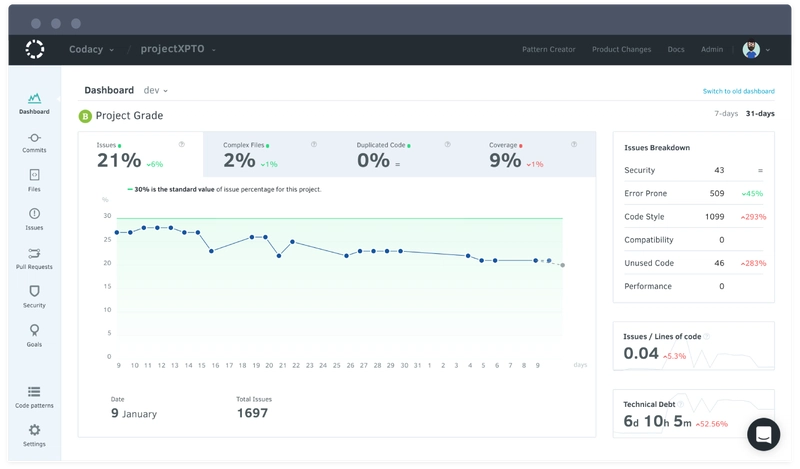Click the green B project grade badge

85,116
